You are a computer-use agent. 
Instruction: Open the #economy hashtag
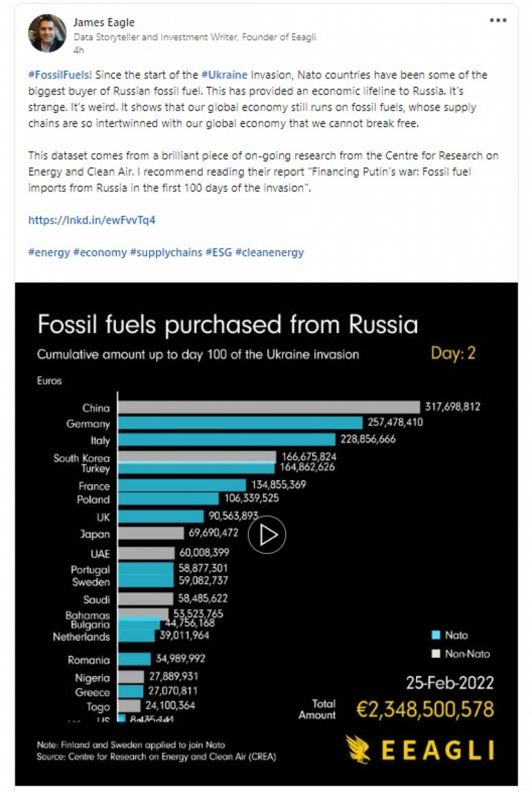(99, 252)
